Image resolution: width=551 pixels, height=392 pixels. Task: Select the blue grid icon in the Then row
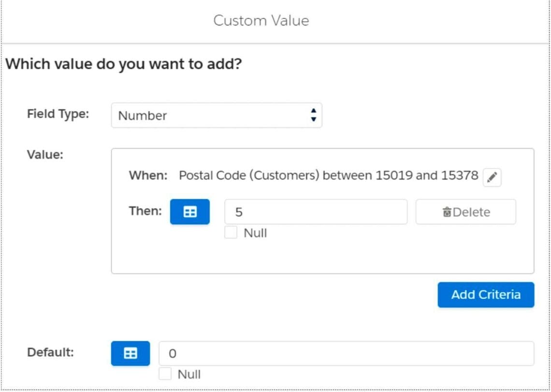click(189, 211)
